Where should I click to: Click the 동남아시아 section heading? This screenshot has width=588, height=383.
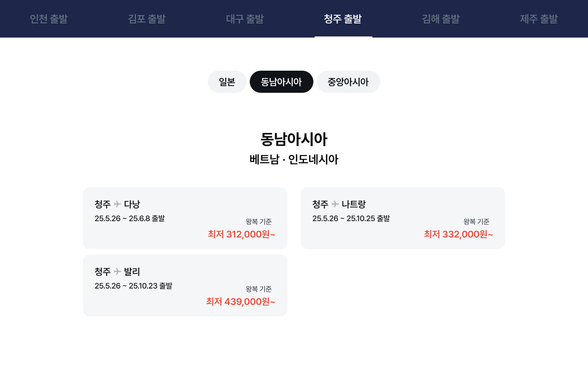(294, 139)
